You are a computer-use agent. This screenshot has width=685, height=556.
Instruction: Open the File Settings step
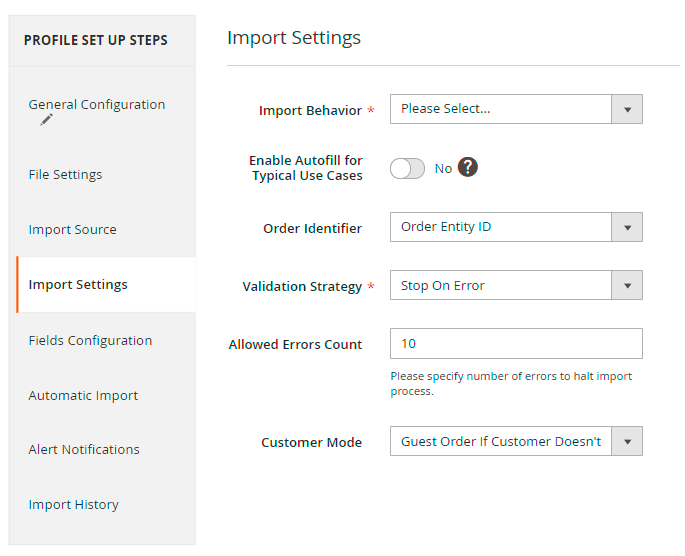[x=65, y=175]
